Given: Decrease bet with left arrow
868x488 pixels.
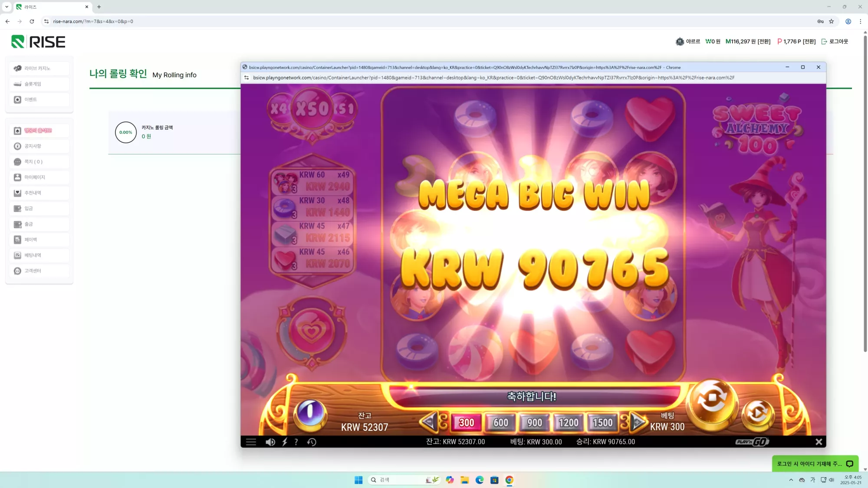Looking at the screenshot, I should point(429,422).
